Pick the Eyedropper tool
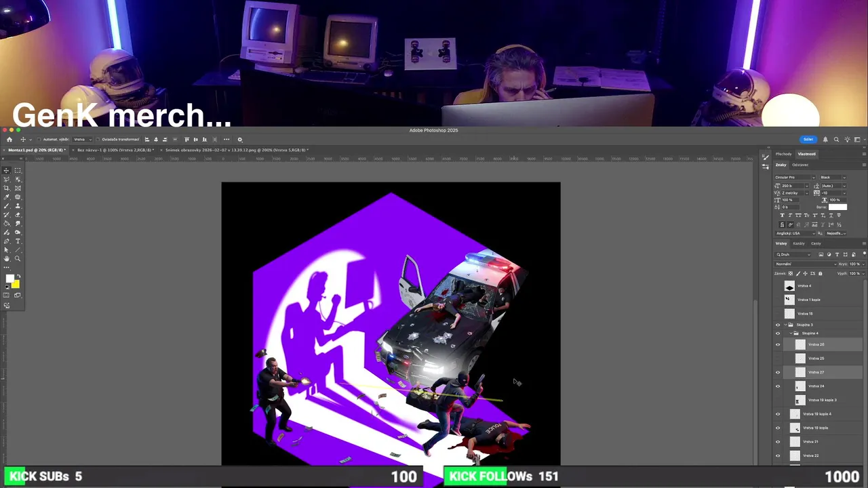868x488 pixels. pos(6,197)
